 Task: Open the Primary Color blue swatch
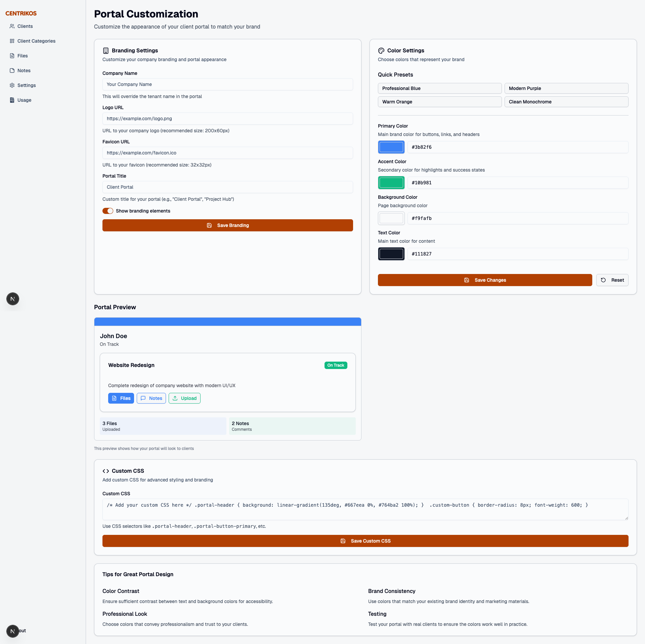click(391, 147)
